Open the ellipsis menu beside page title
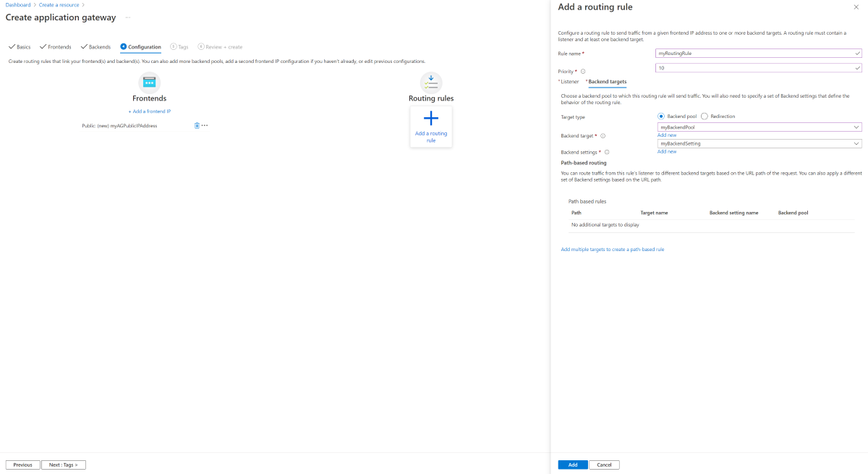 click(x=128, y=17)
